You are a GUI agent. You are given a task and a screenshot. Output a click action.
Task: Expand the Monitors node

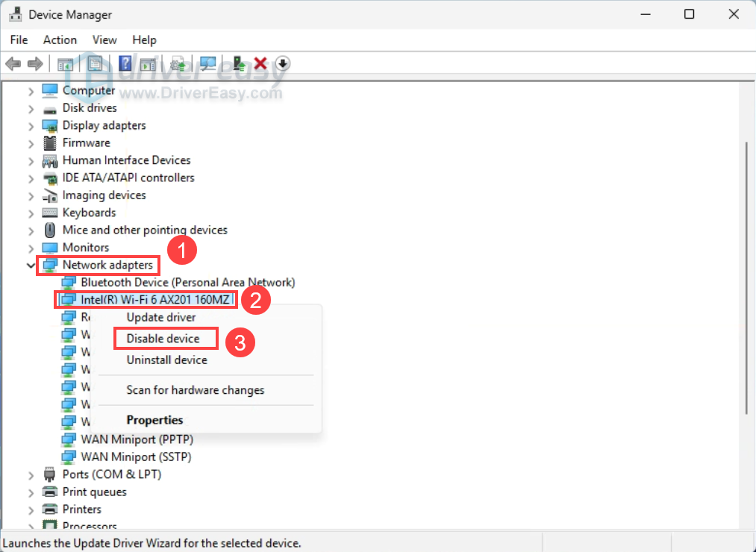[x=31, y=248]
